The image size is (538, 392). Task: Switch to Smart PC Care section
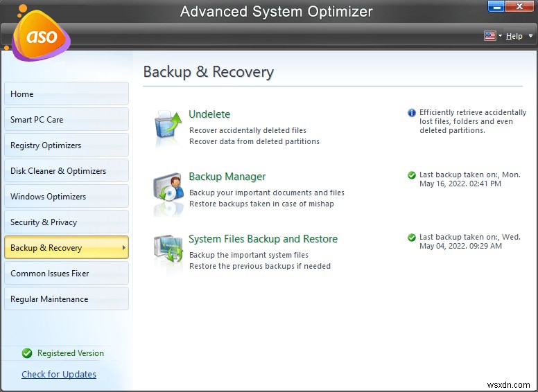(67, 120)
